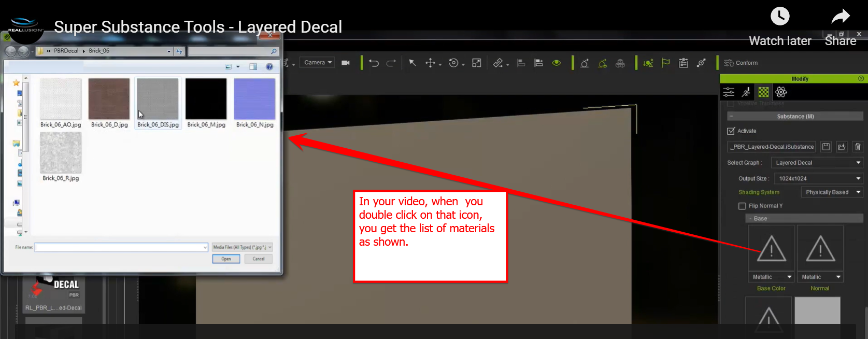Viewport: 868px width, 339px height.
Task: Open the checkerboard Material tab in Modify
Action: [763, 92]
